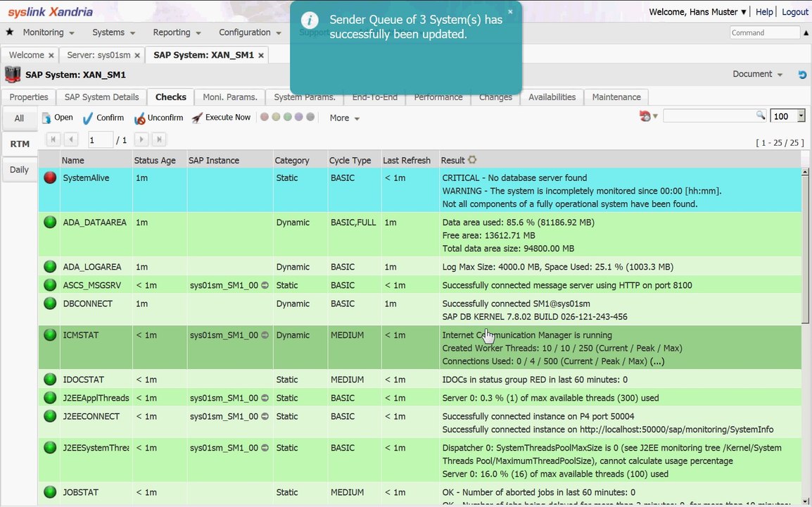Click the refresh icon beside Document
The height and width of the screenshot is (507, 812).
[802, 75]
